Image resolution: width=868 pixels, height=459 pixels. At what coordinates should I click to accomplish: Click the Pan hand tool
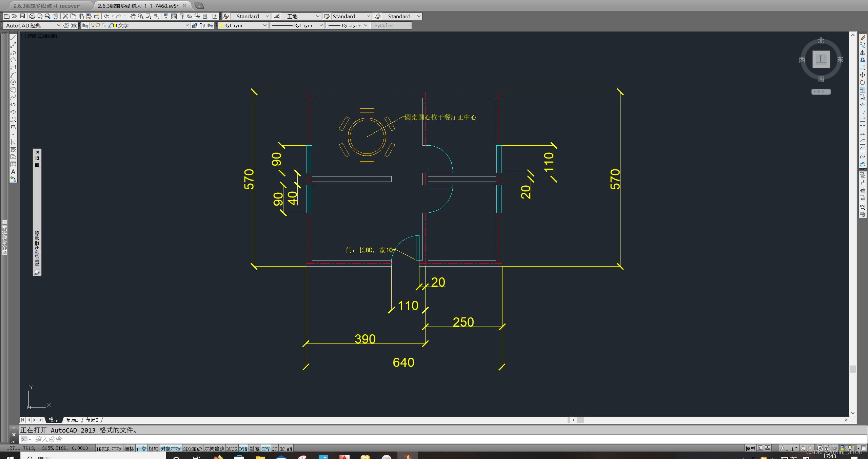(133, 16)
